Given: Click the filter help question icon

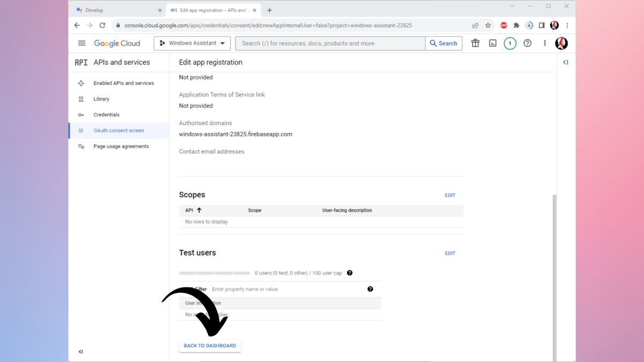Looking at the screenshot, I should pyautogui.click(x=370, y=289).
